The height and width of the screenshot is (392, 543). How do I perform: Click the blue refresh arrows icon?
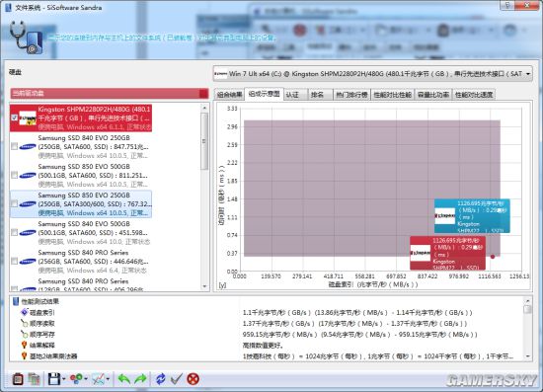160,379
